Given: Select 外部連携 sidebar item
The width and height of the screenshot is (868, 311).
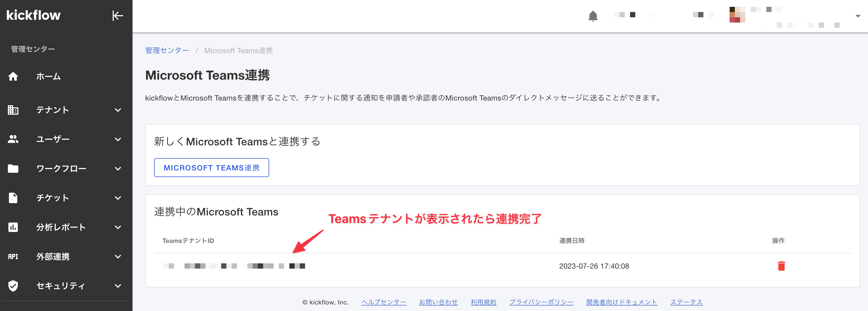Looking at the screenshot, I should click(53, 257).
